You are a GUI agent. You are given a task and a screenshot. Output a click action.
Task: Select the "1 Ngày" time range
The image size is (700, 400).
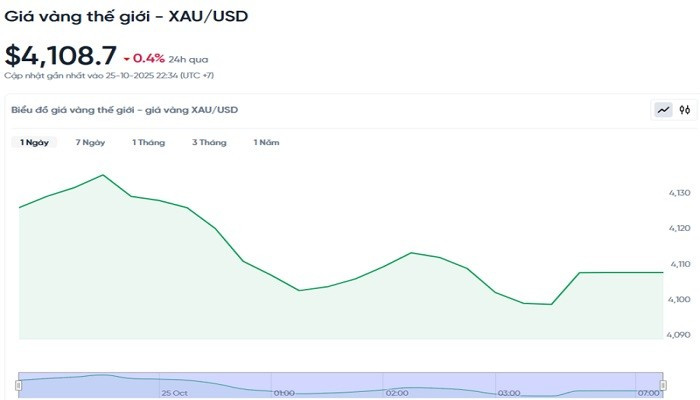pyautogui.click(x=34, y=143)
